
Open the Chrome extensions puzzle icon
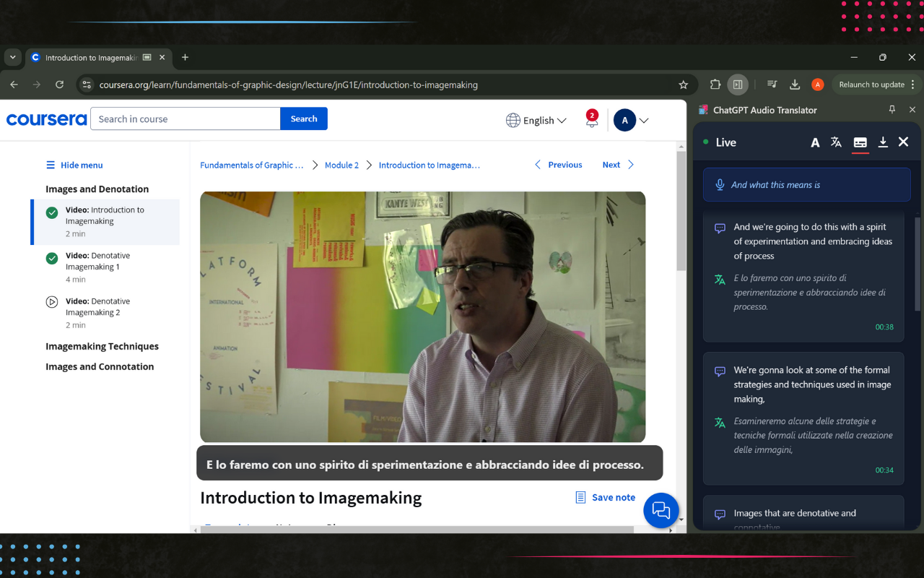715,85
